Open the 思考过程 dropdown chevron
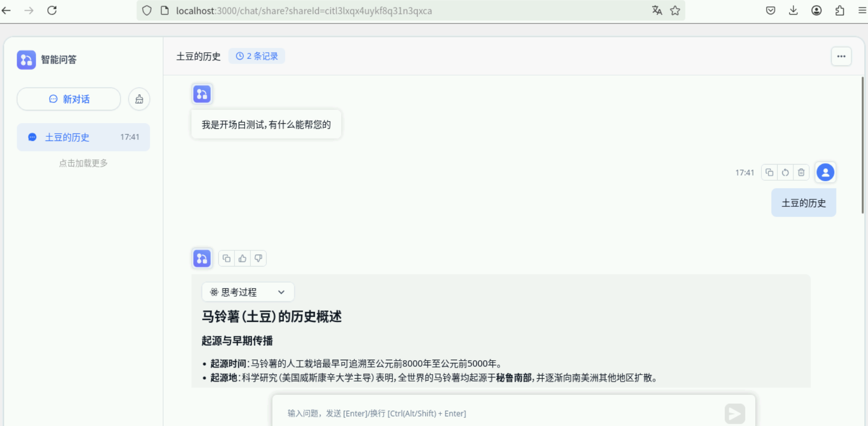Viewport: 868px width, 426px height. click(280, 292)
